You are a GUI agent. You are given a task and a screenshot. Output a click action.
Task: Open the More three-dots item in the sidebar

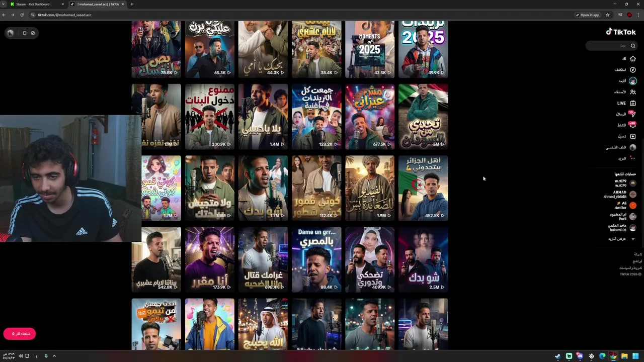(633, 158)
